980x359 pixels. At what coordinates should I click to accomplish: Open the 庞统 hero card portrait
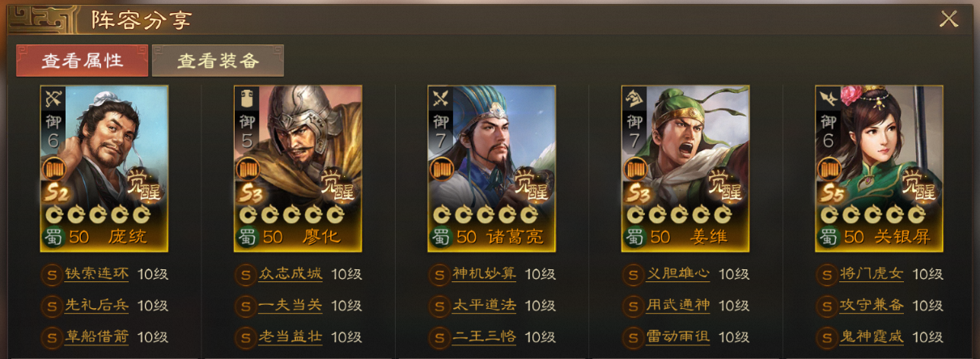pyautogui.click(x=104, y=168)
